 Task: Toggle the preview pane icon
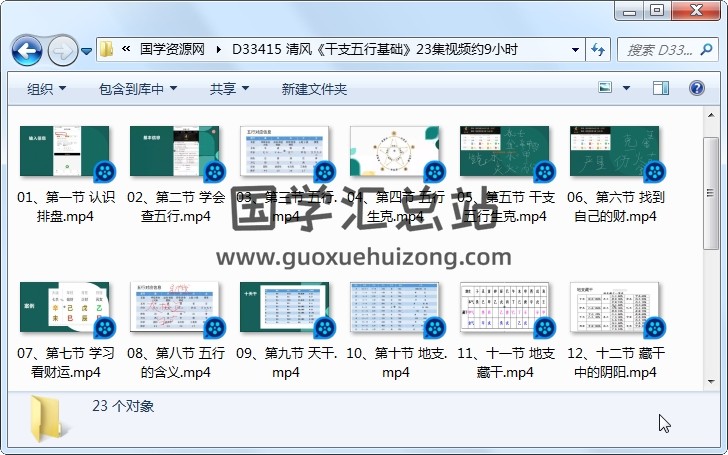[661, 88]
